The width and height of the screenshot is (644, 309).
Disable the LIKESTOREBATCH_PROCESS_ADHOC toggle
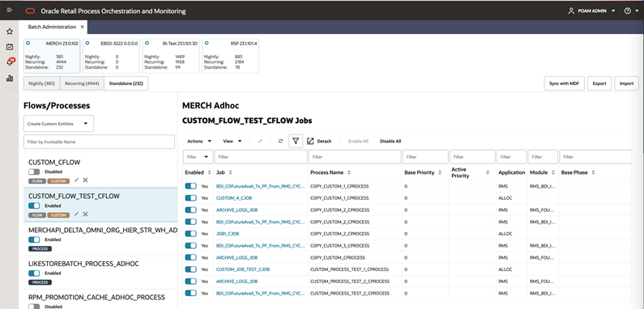(x=34, y=273)
